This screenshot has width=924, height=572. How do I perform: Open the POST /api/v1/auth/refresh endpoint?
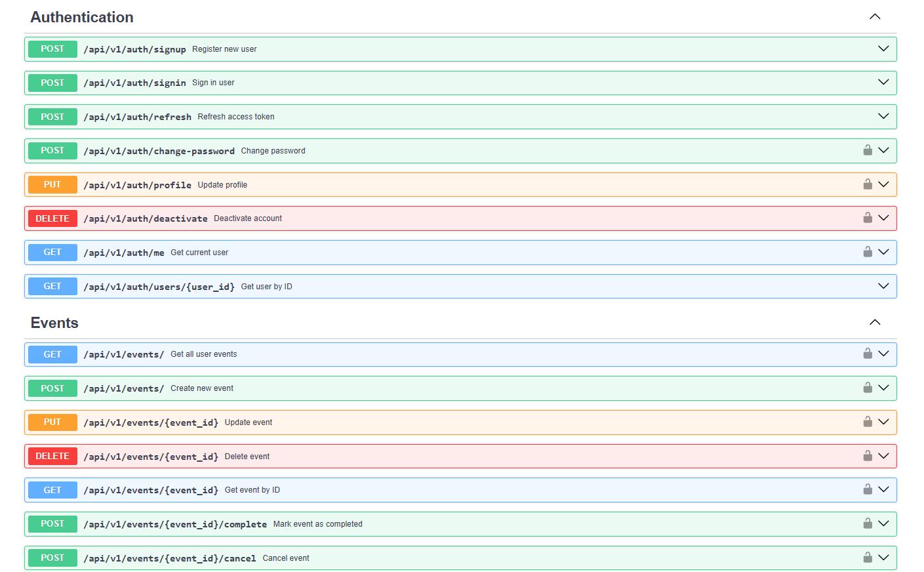[137, 117]
